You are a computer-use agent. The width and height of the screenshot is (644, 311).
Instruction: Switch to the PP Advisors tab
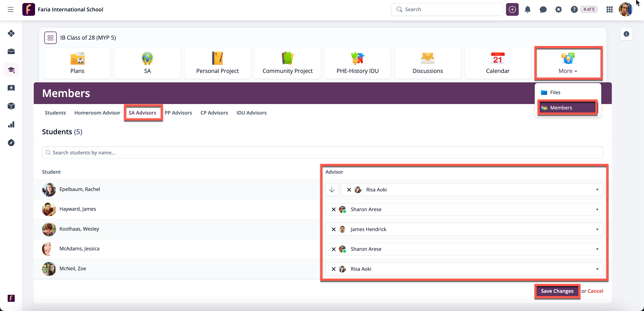(178, 113)
